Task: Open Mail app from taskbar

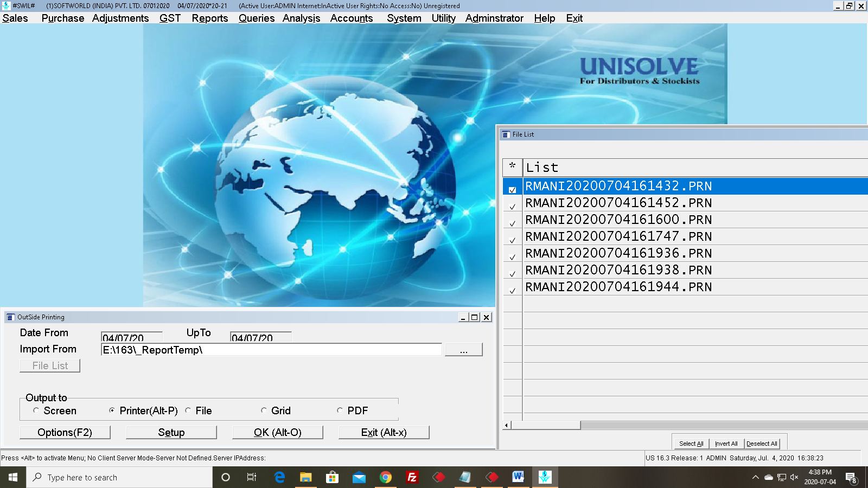Action: [x=359, y=477]
